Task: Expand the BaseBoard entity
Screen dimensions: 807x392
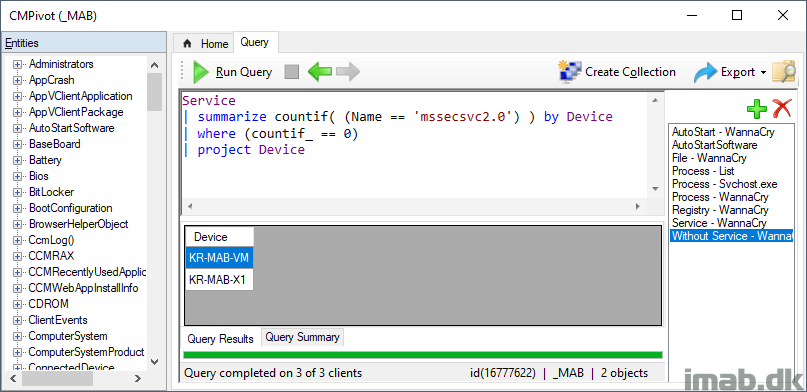Action: tap(17, 144)
